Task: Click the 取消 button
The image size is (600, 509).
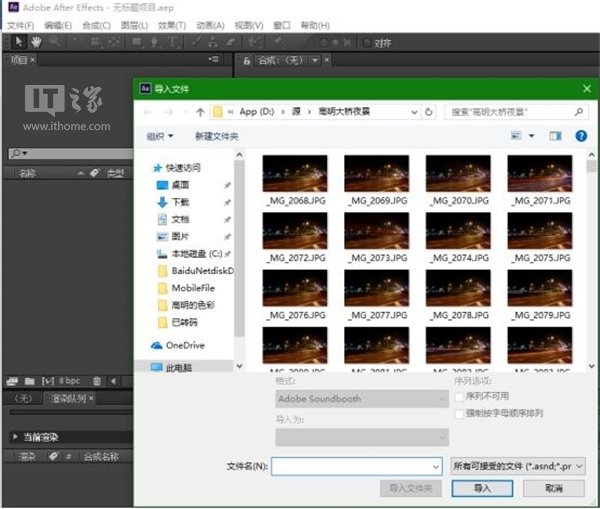Action: tap(554, 488)
